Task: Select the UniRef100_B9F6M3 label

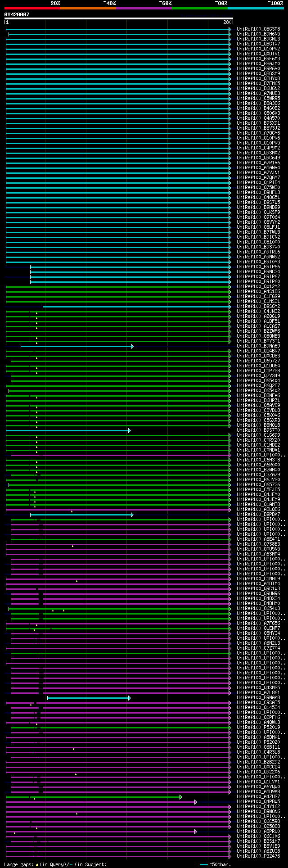Action: (x=258, y=59)
